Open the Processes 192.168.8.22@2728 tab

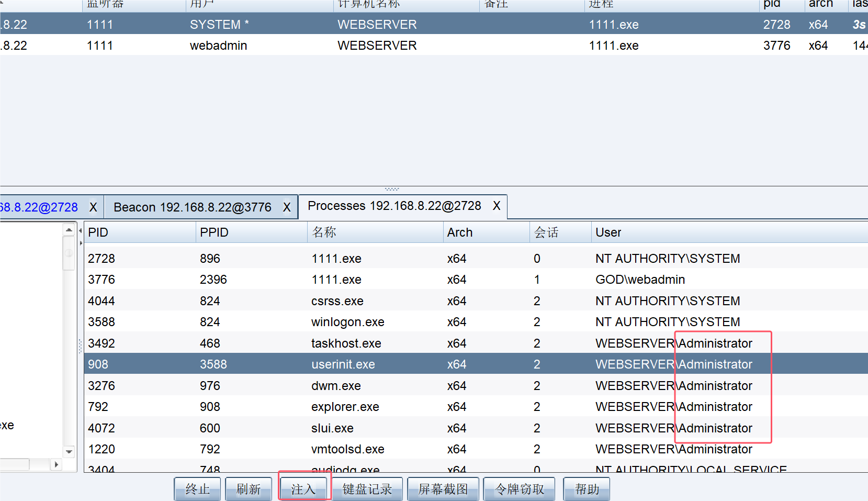click(x=394, y=206)
